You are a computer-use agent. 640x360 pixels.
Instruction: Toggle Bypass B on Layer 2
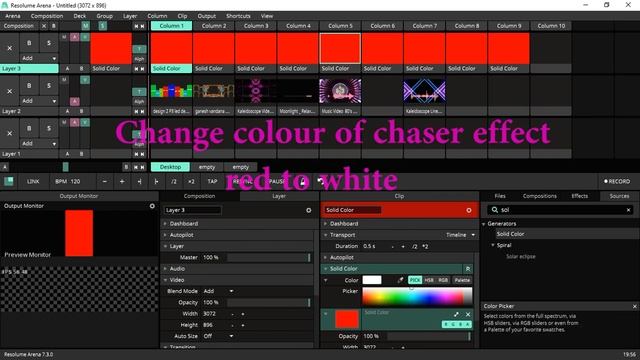(29, 86)
